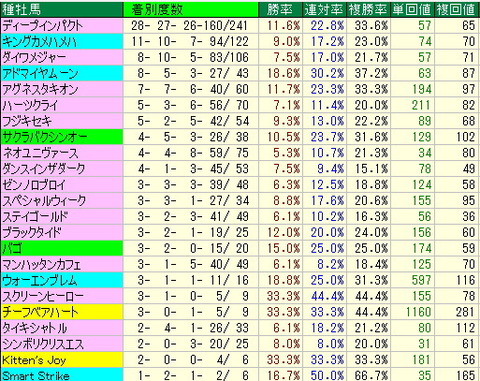Select the ウォーエンブレム sire name
This screenshot has width=480, height=381.
40,280
